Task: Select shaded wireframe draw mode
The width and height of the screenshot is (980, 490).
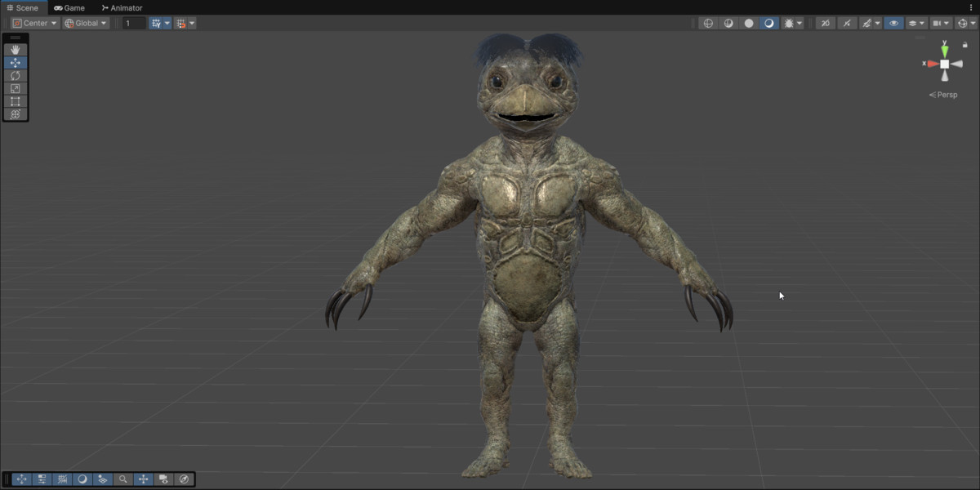Action: [x=728, y=23]
